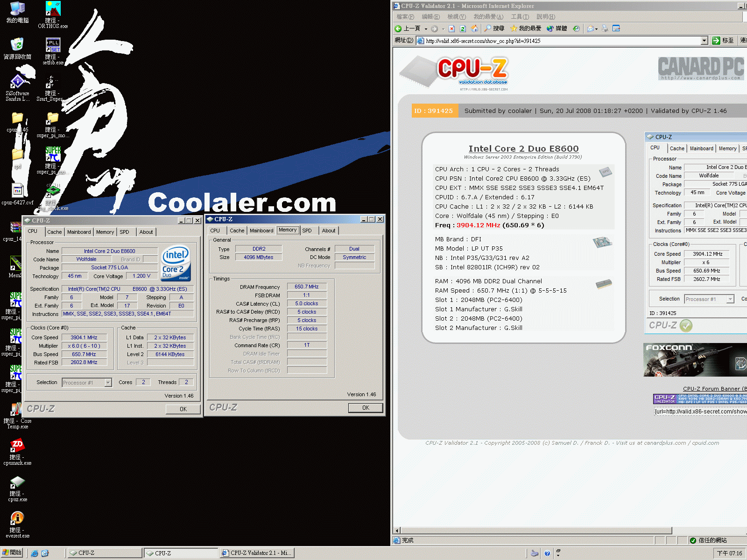Click OK in the CPU-Z Memory window
Viewport: 747px width, 560px height.
pyautogui.click(x=366, y=408)
